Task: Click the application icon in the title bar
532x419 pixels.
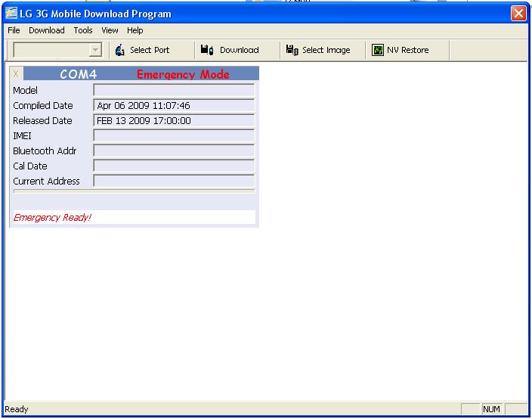Action: click(x=11, y=14)
